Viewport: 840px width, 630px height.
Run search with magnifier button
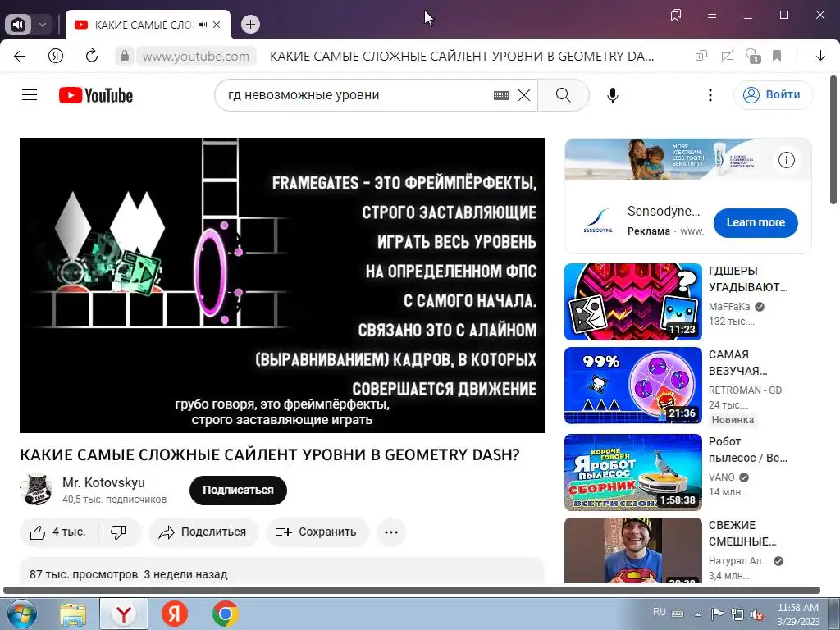pos(563,95)
